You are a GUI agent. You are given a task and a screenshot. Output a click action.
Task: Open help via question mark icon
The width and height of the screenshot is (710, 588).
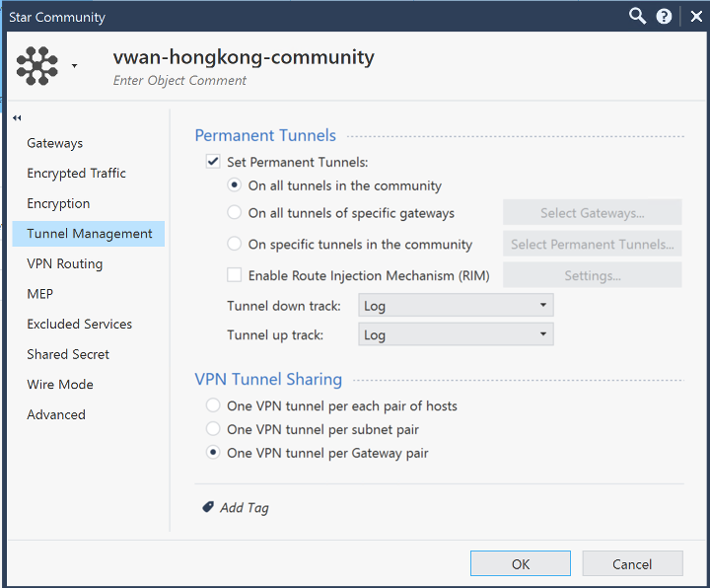(664, 17)
